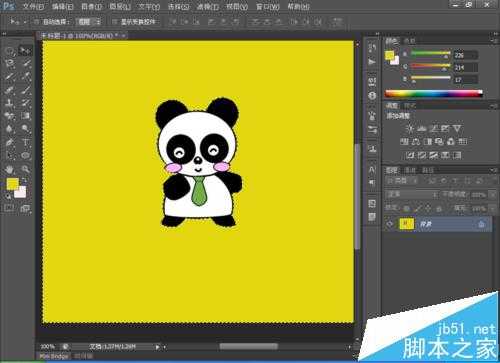The image size is (500, 363).
Task: Enable the Auto-Select (自动选择) checkbox
Action: 37,22
